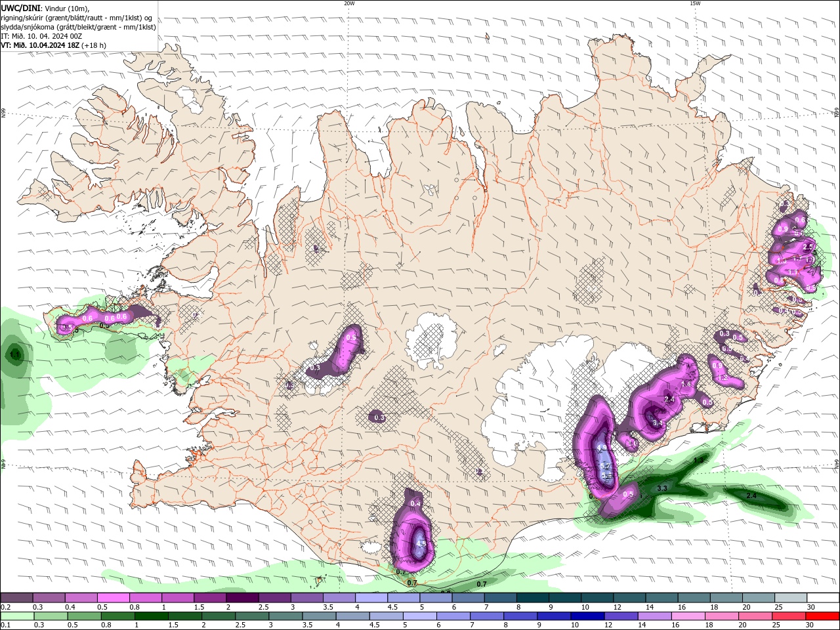
Task: Click the 'slydda/snjókoma' legend description line
Action: coord(79,27)
